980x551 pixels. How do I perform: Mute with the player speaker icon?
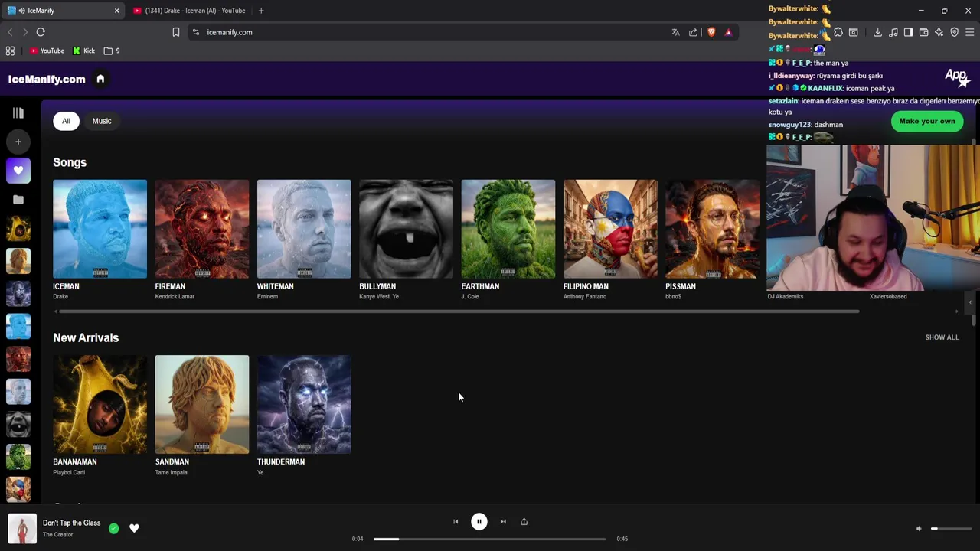click(x=920, y=528)
